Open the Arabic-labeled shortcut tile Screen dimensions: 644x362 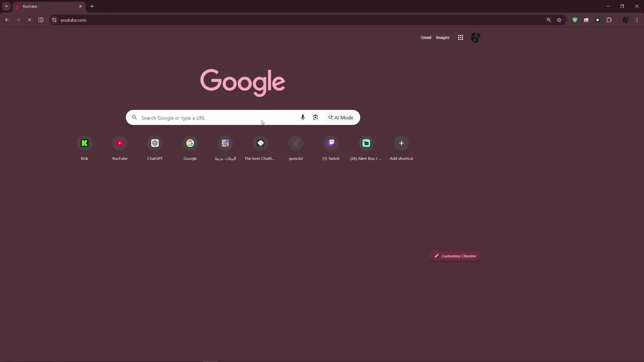click(x=225, y=148)
